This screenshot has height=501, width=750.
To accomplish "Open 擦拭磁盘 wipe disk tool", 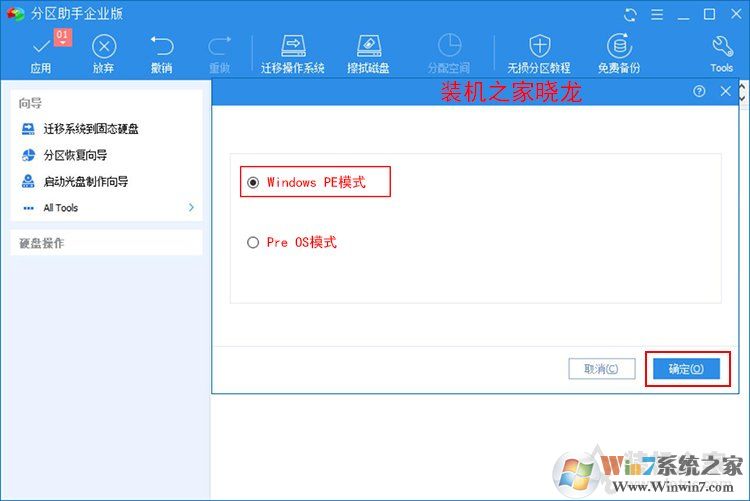I will click(x=368, y=54).
